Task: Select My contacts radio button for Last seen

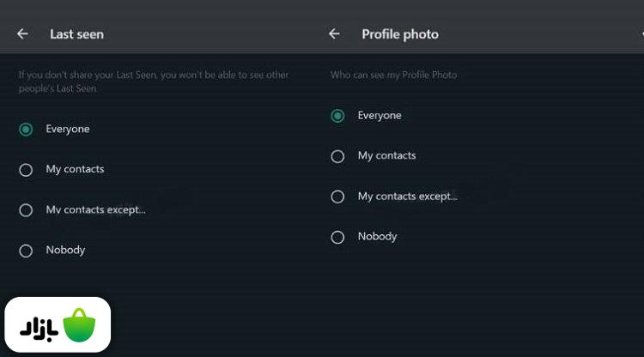Action: [x=26, y=170]
